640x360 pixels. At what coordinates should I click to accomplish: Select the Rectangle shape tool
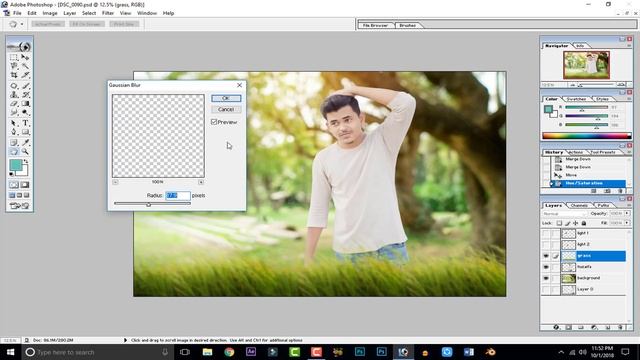tap(25, 132)
